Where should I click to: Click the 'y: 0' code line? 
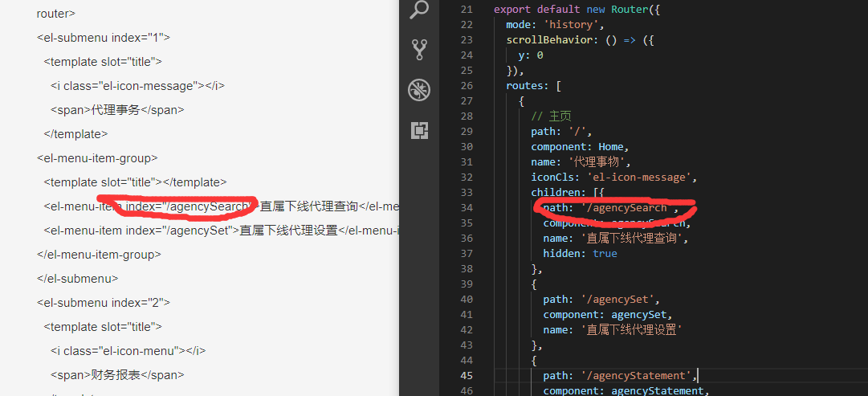(530, 55)
